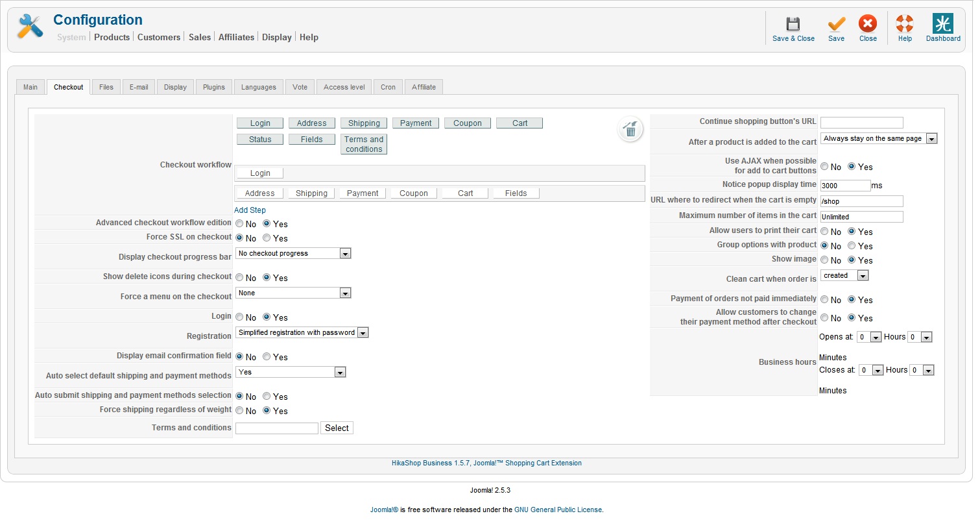Open Force a menu on the checkout dropdown
The image size is (980, 529).
click(293, 293)
